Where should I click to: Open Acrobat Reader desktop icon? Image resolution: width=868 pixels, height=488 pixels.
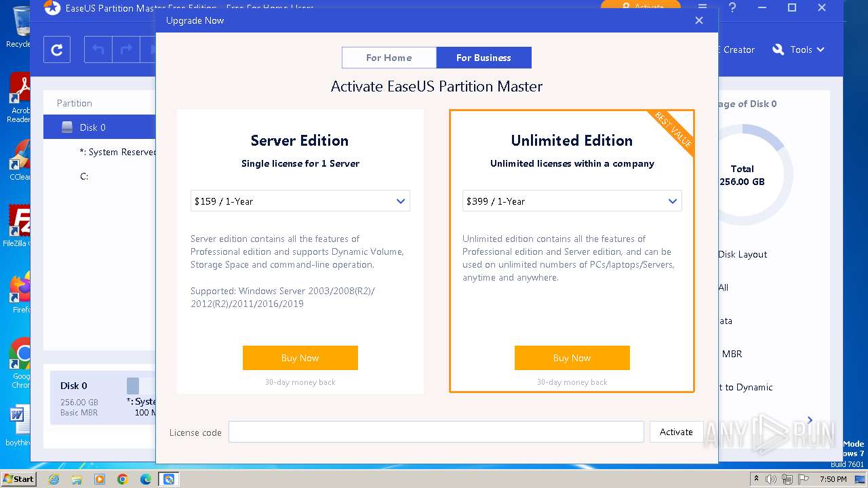click(19, 98)
